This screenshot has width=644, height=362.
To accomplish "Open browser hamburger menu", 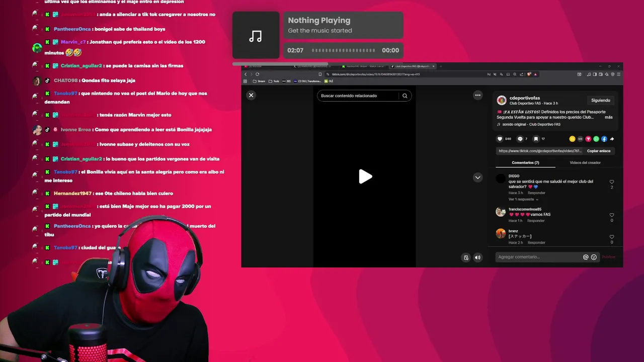I will click(x=619, y=74).
